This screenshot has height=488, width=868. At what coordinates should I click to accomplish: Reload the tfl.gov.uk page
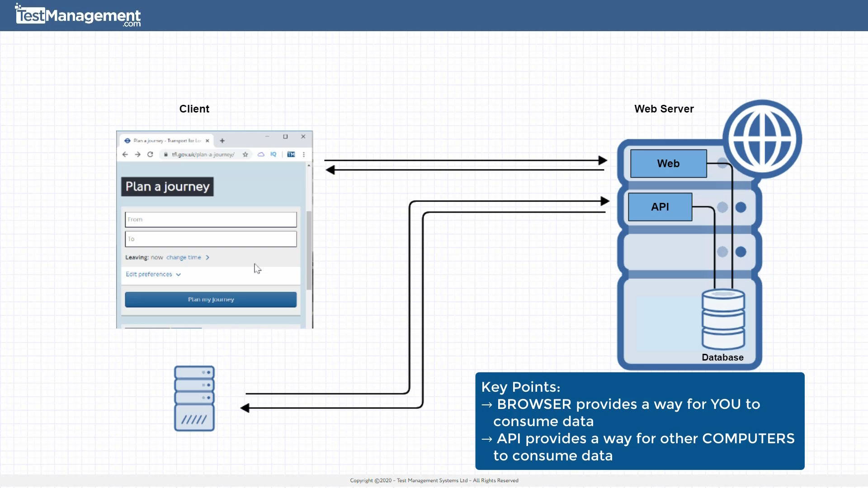(151, 154)
